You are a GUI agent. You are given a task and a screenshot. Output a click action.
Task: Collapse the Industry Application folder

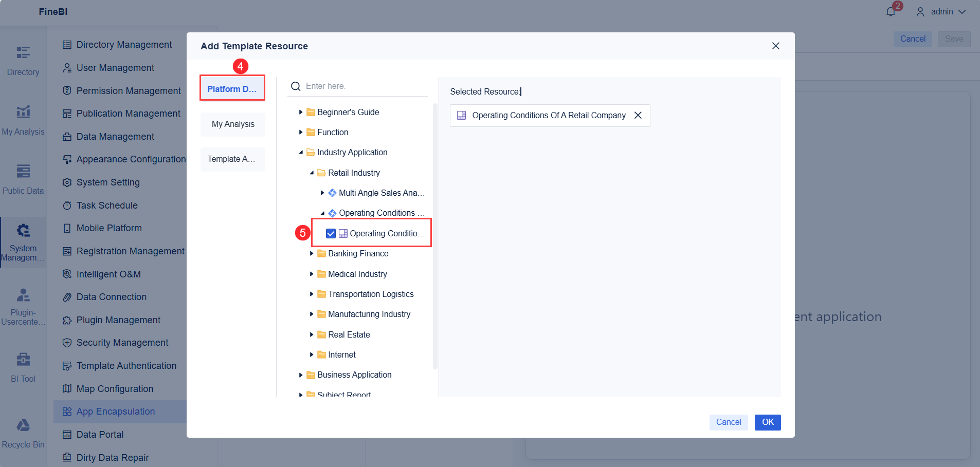tap(301, 153)
